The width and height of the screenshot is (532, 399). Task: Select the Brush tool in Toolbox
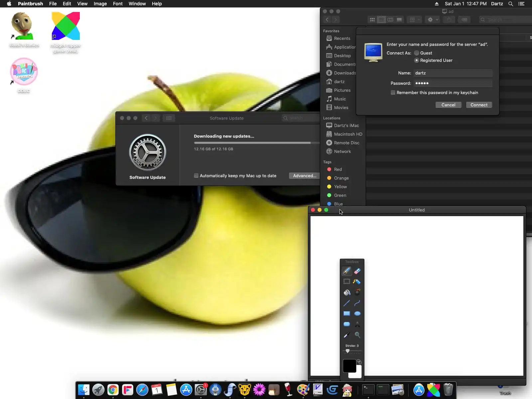346,271
